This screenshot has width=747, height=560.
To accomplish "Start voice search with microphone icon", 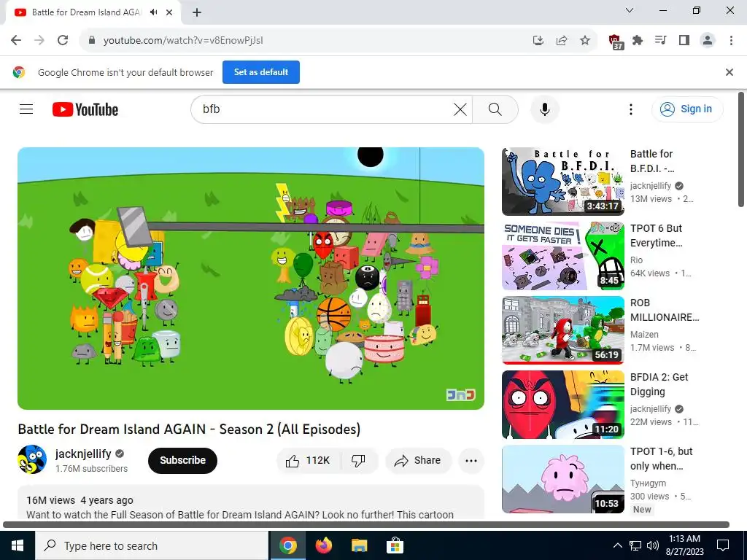I will click(x=544, y=109).
